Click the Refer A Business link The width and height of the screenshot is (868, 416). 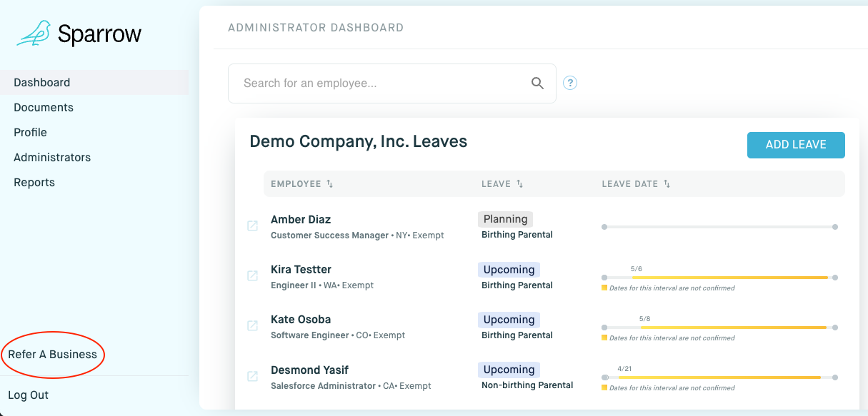[x=52, y=355]
